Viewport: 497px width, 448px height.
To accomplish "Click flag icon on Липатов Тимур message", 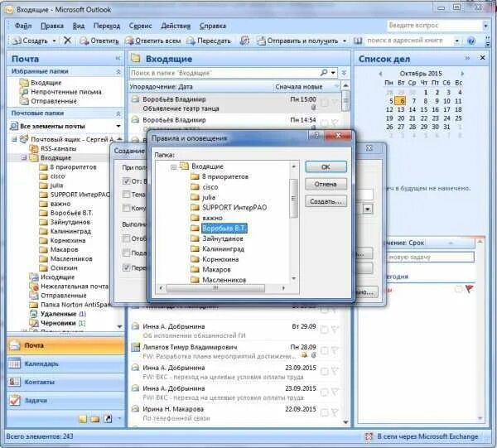I will tap(335, 350).
